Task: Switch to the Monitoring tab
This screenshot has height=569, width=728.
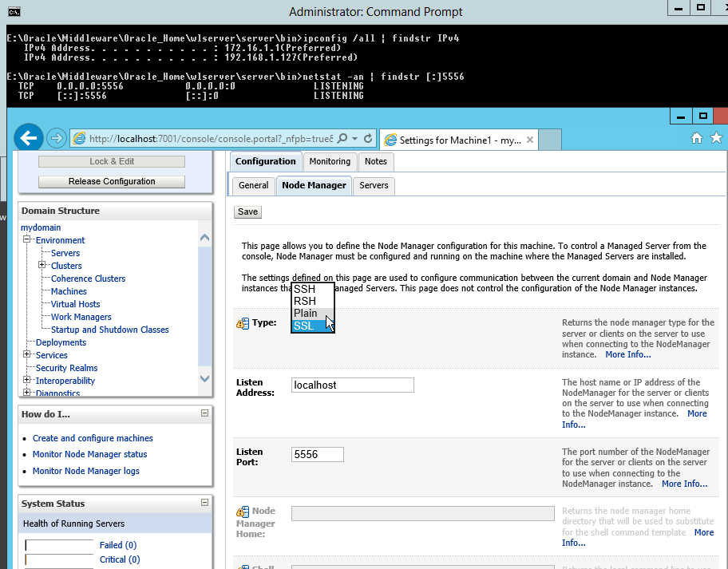Action: point(330,161)
